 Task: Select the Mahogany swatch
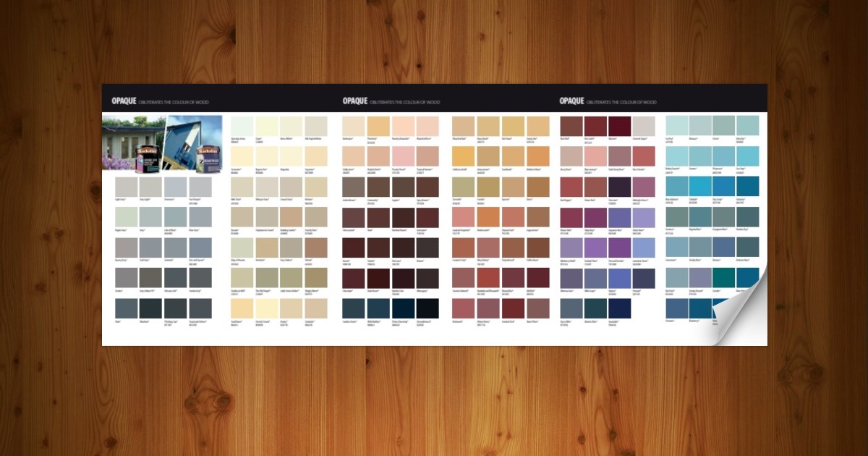(x=427, y=278)
